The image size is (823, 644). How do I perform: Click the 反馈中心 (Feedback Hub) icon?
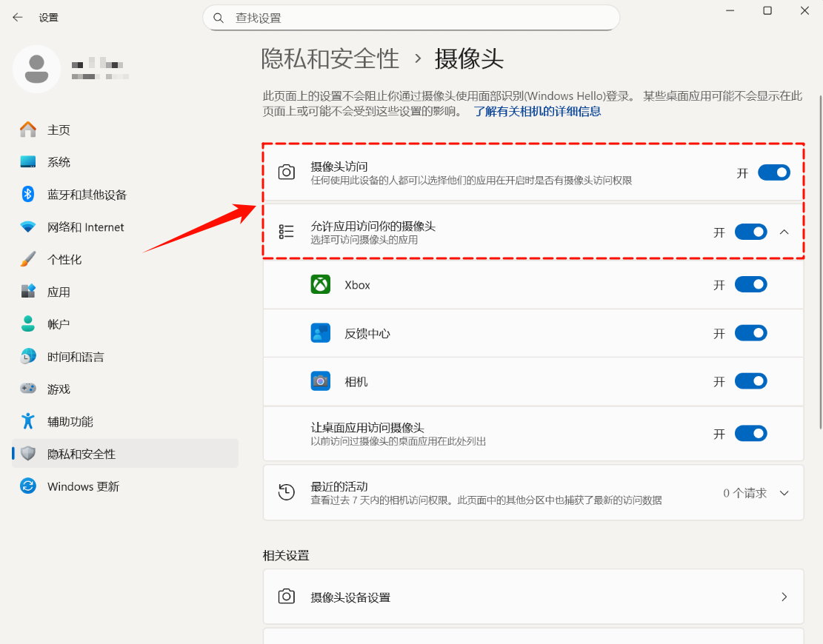[x=321, y=333]
